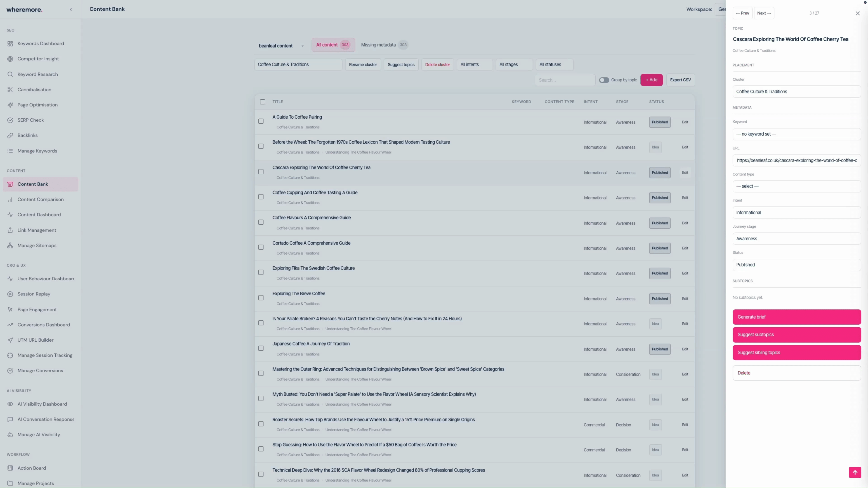
Task: Close the topic detail panel
Action: tap(858, 13)
